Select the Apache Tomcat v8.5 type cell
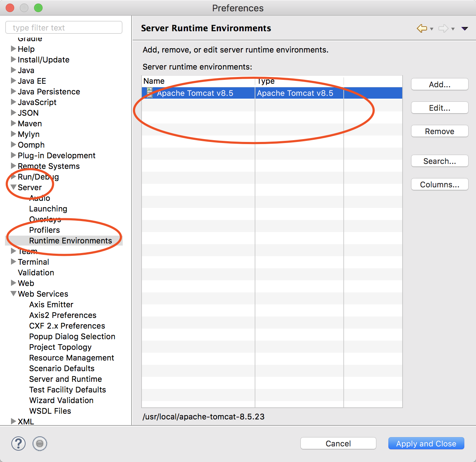This screenshot has width=476, height=462. pyautogui.click(x=299, y=93)
